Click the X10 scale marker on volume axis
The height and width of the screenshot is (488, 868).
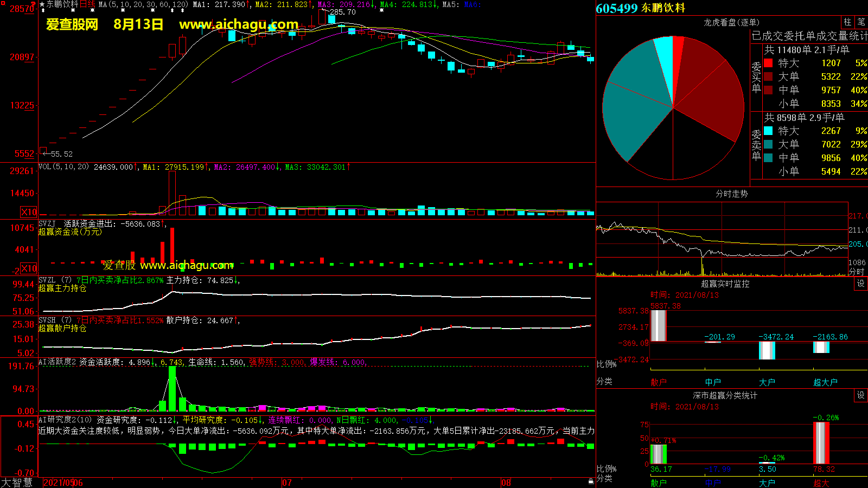click(x=29, y=212)
